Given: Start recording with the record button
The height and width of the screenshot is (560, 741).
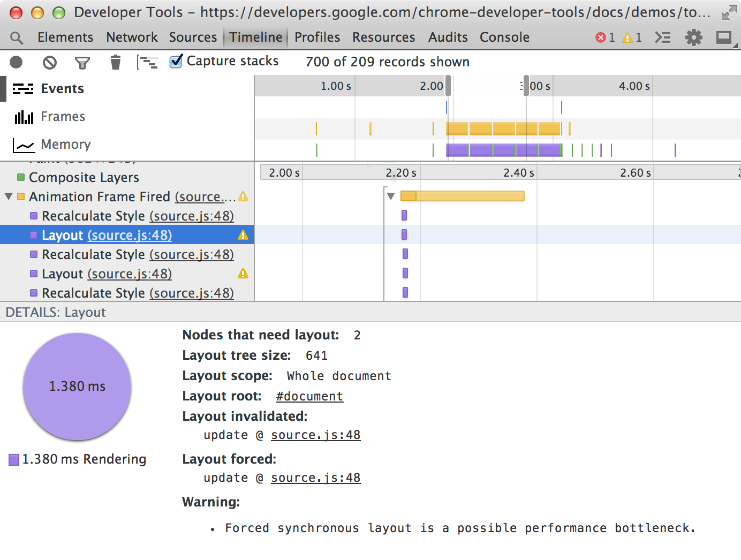Looking at the screenshot, I should pyautogui.click(x=17, y=63).
